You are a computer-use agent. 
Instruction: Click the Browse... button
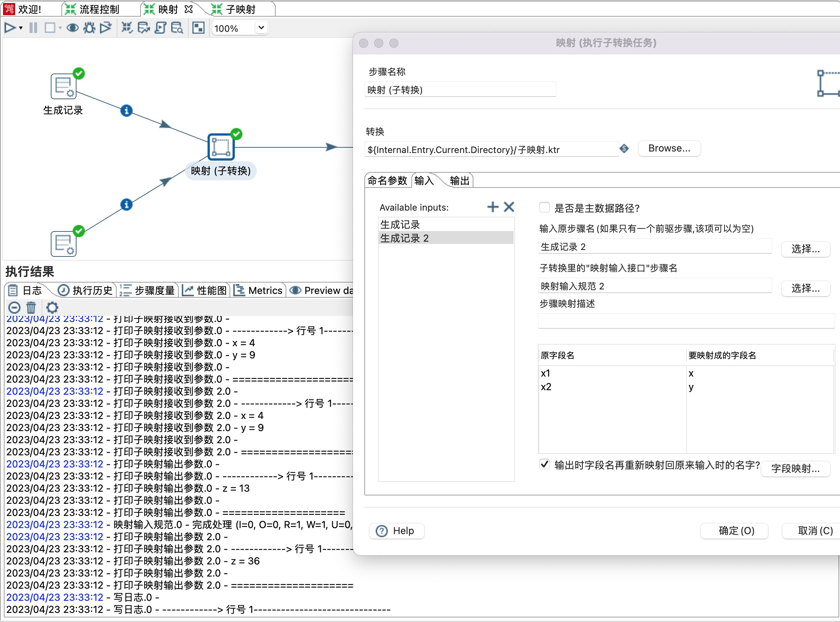click(669, 148)
